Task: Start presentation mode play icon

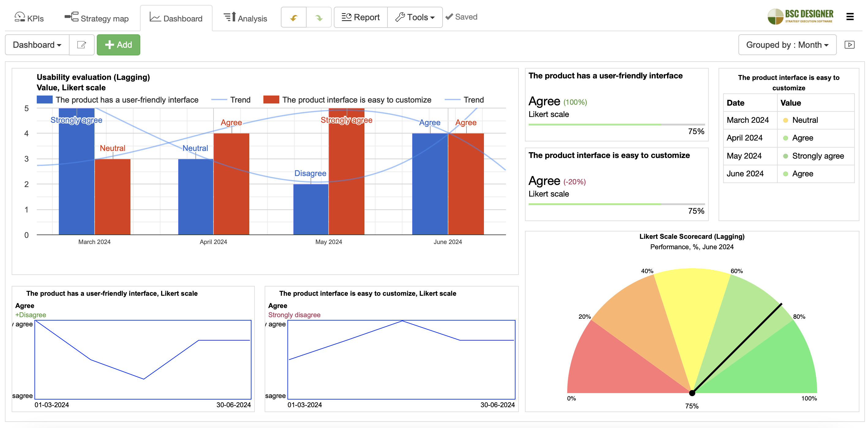Action: 849,45
